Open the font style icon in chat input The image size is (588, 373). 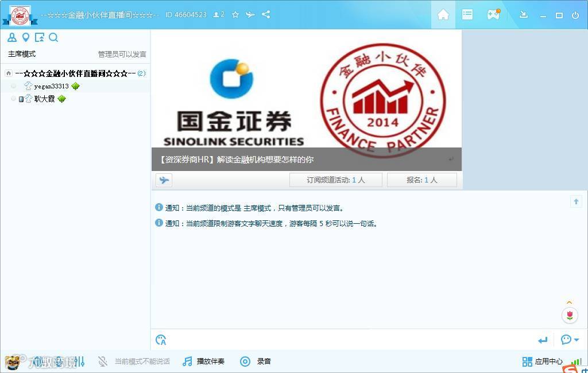(161, 340)
